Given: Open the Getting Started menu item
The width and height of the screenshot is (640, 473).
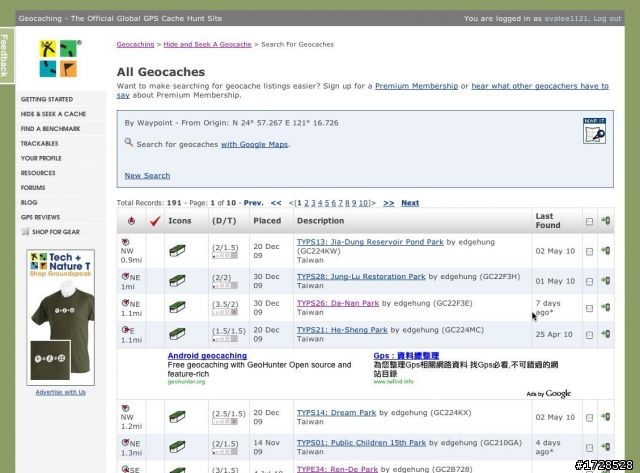Looking at the screenshot, I should coord(47,99).
